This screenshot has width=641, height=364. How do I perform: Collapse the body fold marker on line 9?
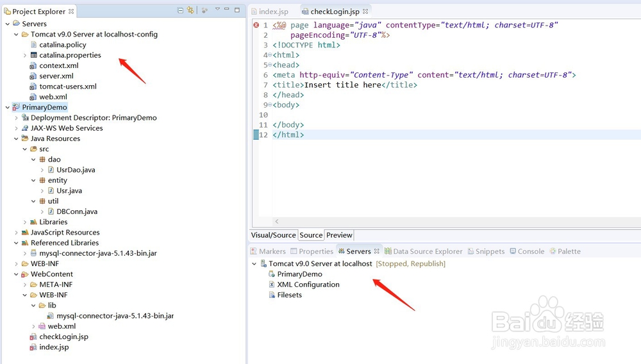click(270, 104)
